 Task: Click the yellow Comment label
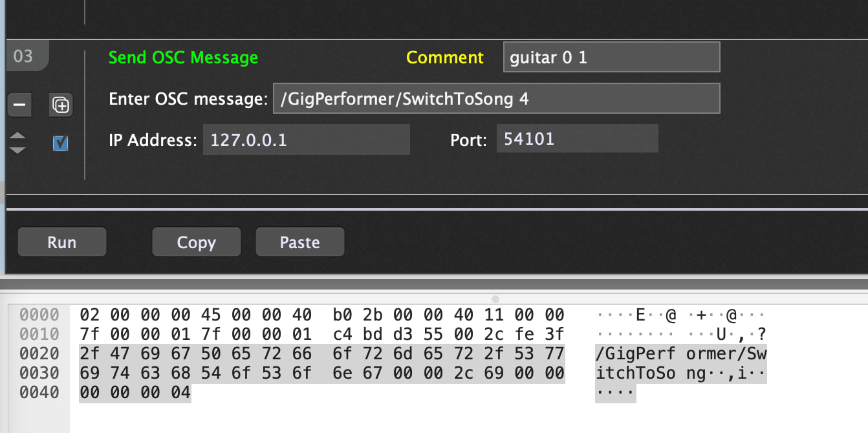click(x=444, y=58)
